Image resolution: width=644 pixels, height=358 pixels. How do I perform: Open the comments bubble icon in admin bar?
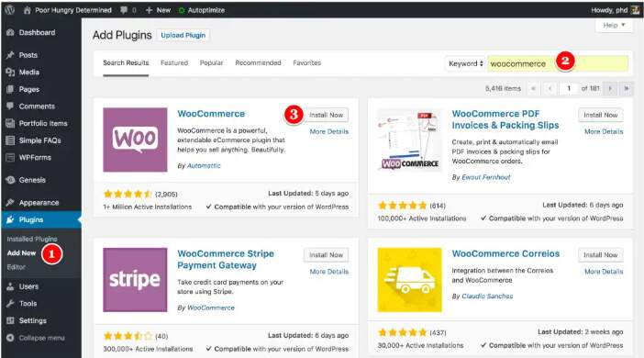pos(124,10)
